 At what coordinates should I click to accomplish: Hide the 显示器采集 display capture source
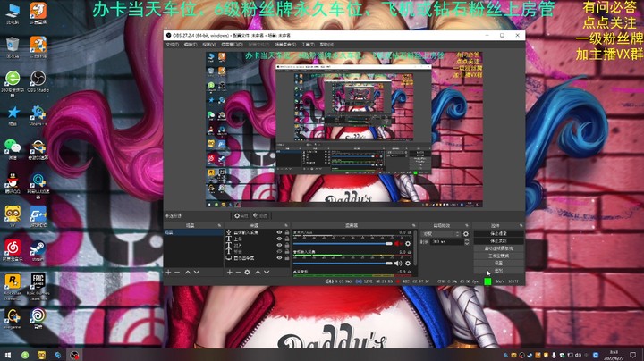point(279,258)
